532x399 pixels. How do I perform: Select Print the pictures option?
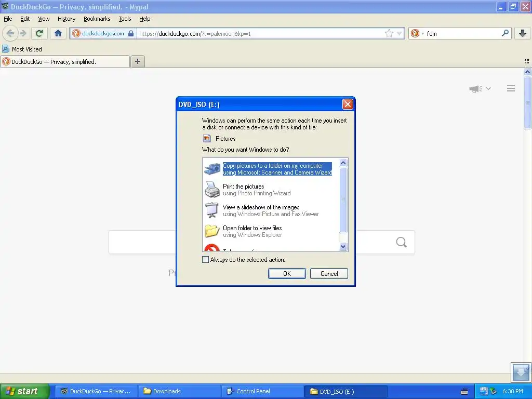pyautogui.click(x=257, y=190)
